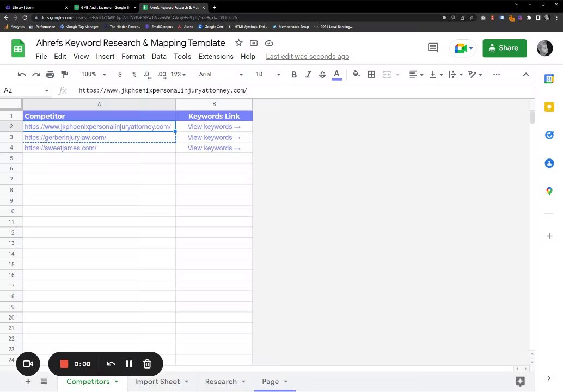Image resolution: width=563 pixels, height=392 pixels.
Task: Open the Data menu
Action: 159,57
